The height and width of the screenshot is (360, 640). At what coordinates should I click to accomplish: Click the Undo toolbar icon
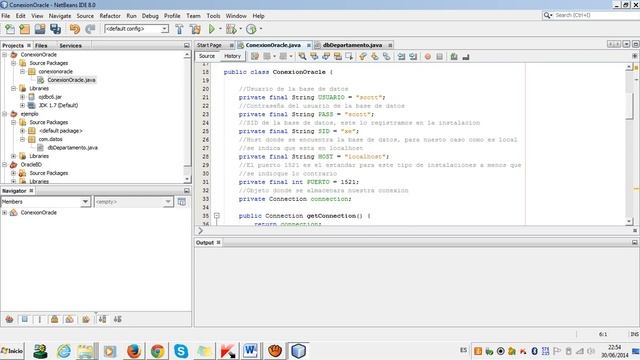point(75,29)
